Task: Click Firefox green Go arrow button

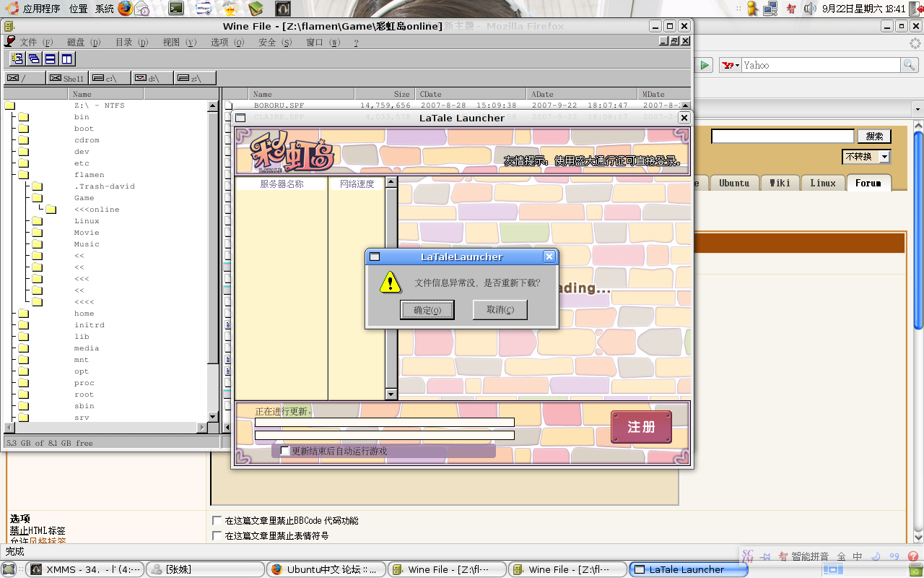Action: [x=705, y=65]
